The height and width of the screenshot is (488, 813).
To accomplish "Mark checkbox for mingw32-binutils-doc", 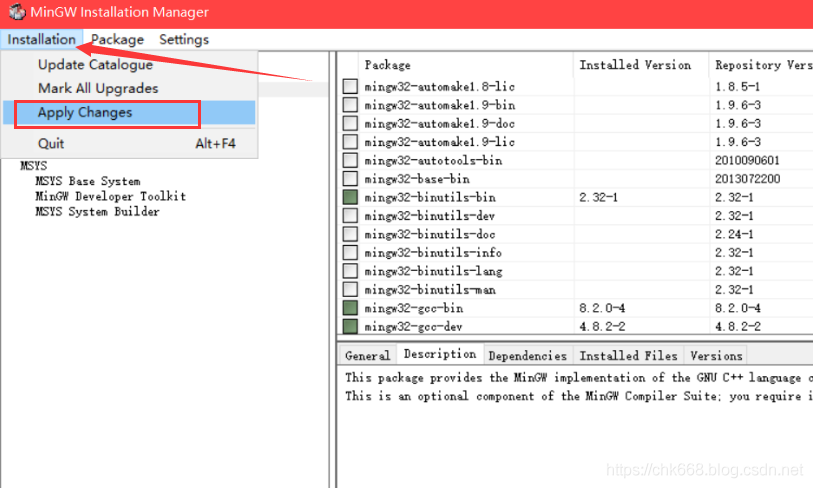I will (350, 234).
